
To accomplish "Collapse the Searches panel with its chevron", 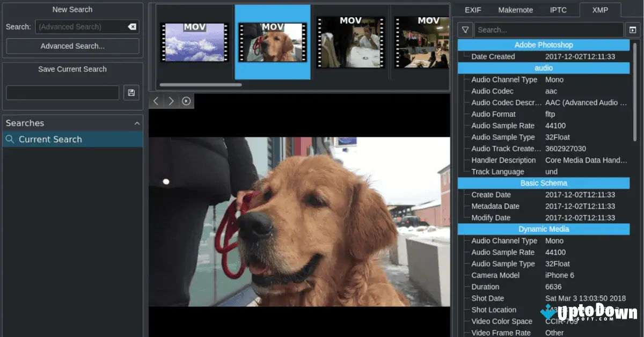I will 137,123.
